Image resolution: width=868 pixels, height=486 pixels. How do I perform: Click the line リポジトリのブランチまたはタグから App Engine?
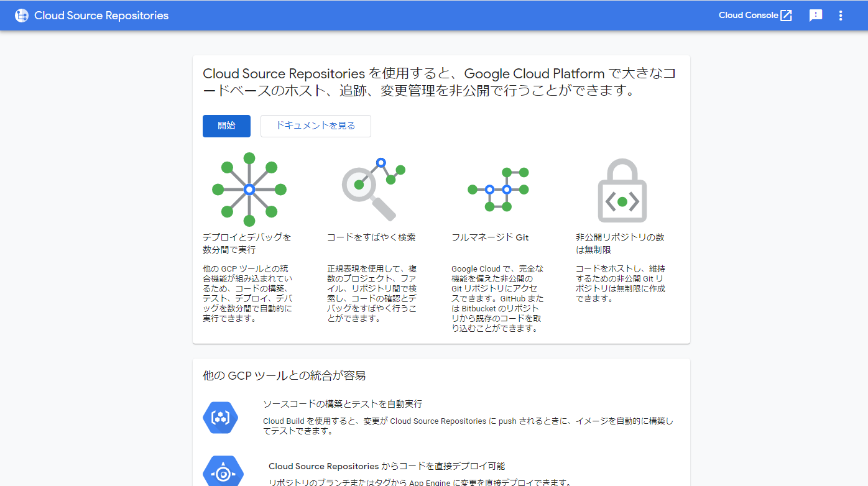click(420, 482)
